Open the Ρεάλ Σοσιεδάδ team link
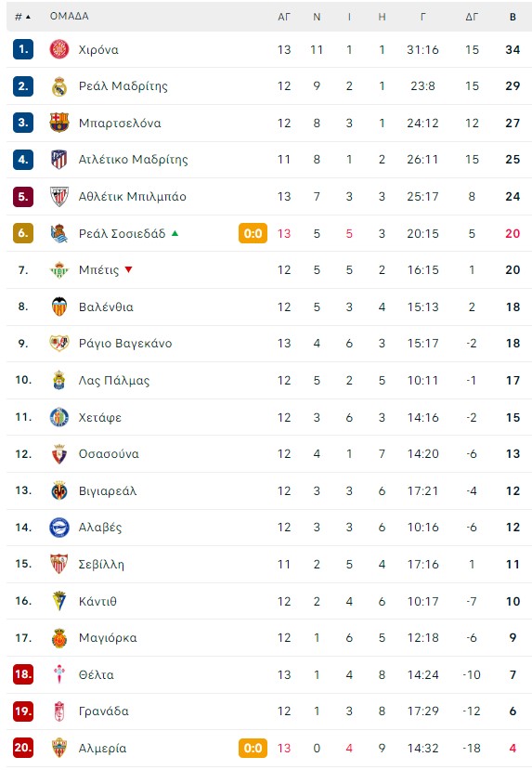 pyautogui.click(x=123, y=233)
